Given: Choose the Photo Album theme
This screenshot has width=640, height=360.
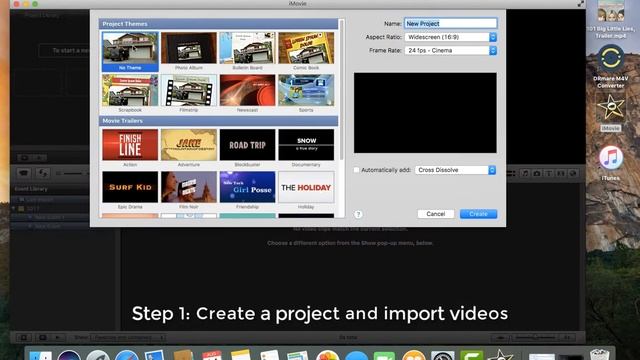Looking at the screenshot, I should 189,48.
